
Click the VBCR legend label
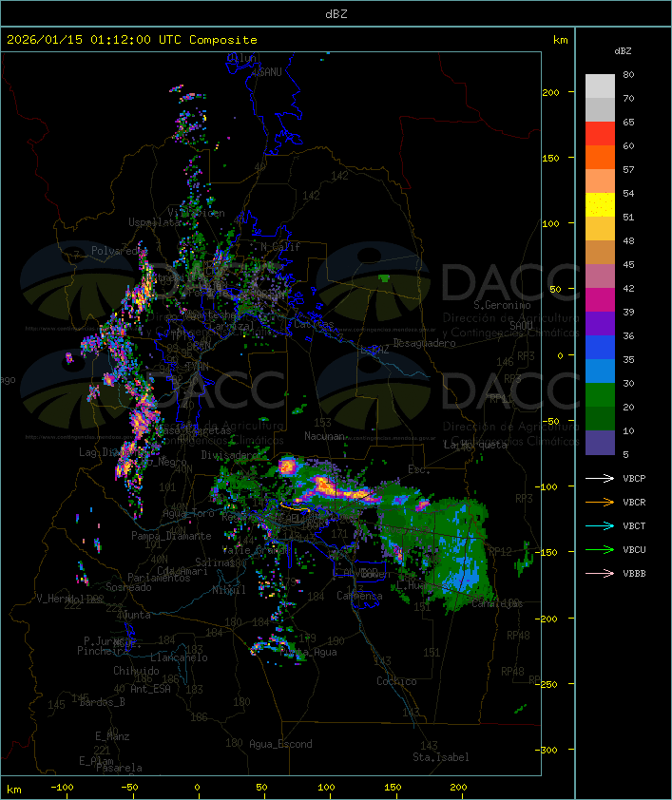pos(634,503)
